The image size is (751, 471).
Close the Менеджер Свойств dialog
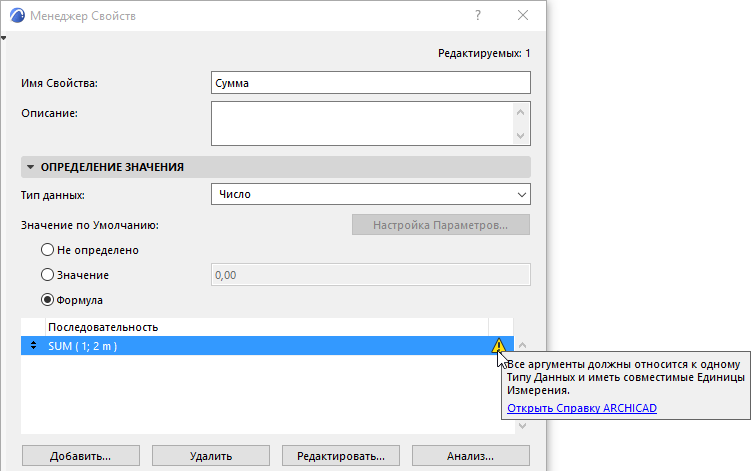pyautogui.click(x=523, y=15)
